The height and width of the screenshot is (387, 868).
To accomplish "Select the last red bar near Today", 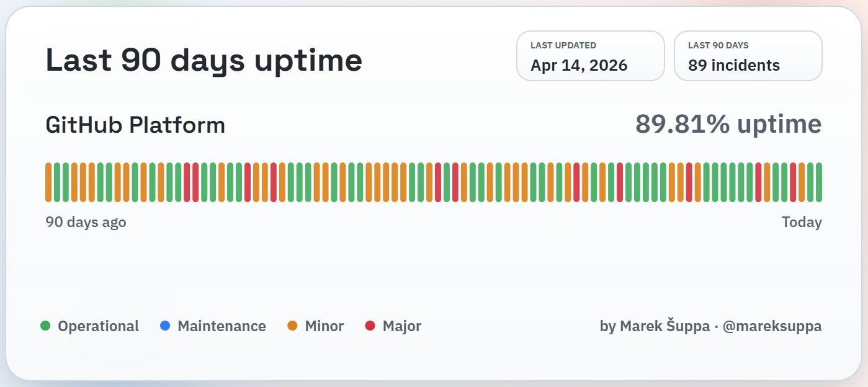I will 793,181.
